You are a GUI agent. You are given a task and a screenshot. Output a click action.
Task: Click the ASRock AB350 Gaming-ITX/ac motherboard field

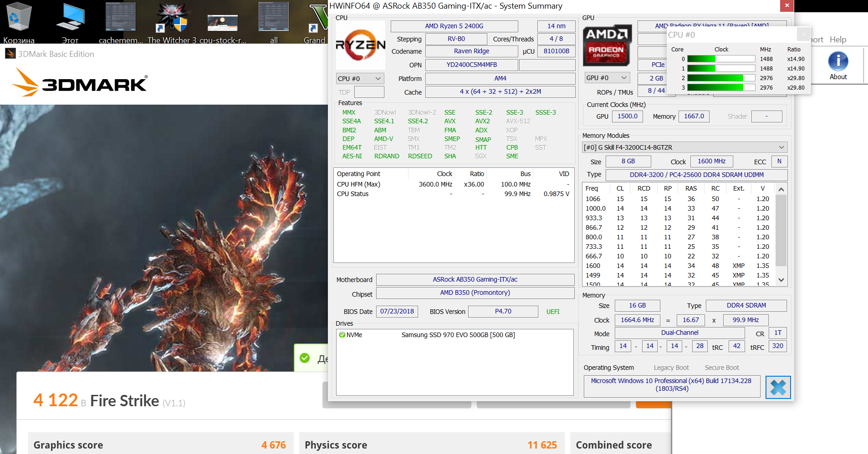tap(475, 279)
